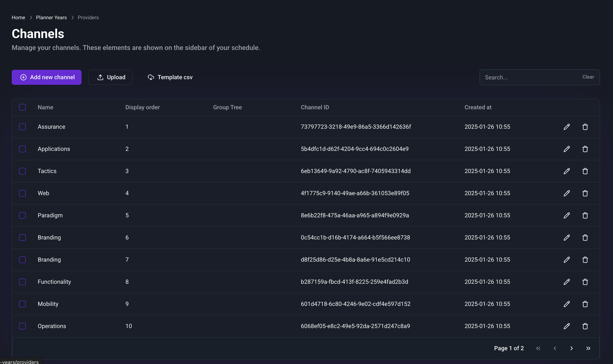Image resolution: width=613 pixels, height=364 pixels.
Task: Edit the Paradigm channel
Action: [567, 215]
